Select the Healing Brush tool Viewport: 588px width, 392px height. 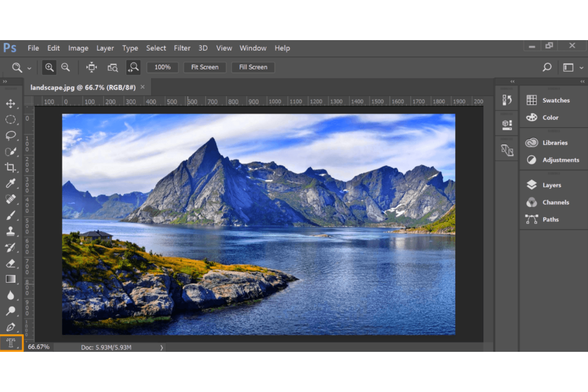coord(11,199)
